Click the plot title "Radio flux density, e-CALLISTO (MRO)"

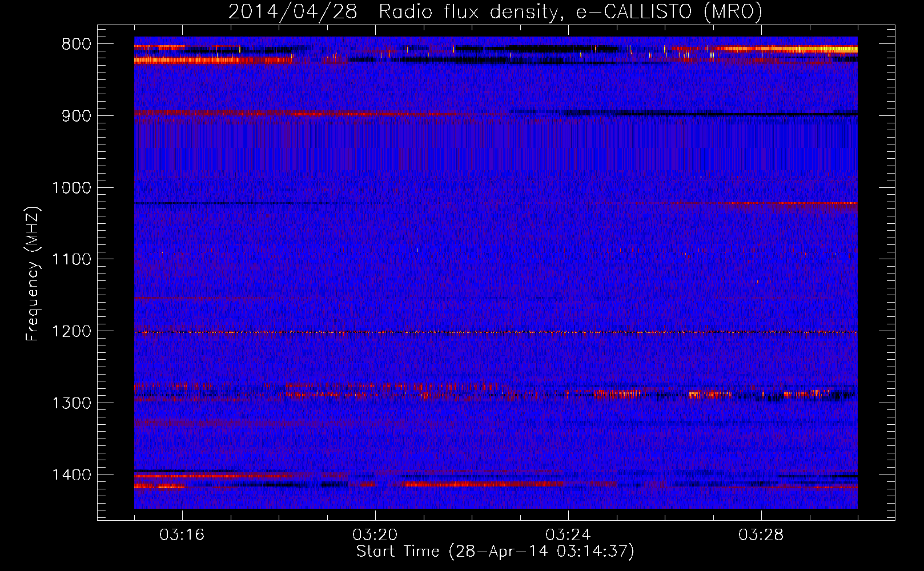point(571,11)
